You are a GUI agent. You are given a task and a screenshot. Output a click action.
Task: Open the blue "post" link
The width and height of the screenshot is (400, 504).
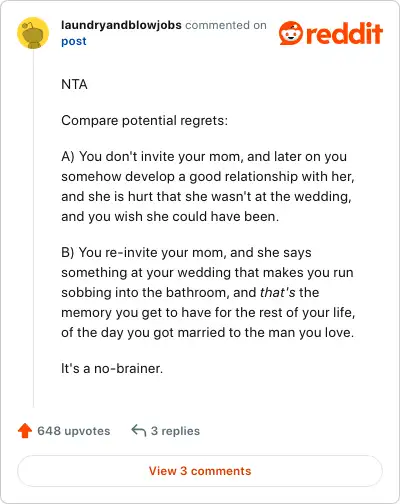click(74, 41)
